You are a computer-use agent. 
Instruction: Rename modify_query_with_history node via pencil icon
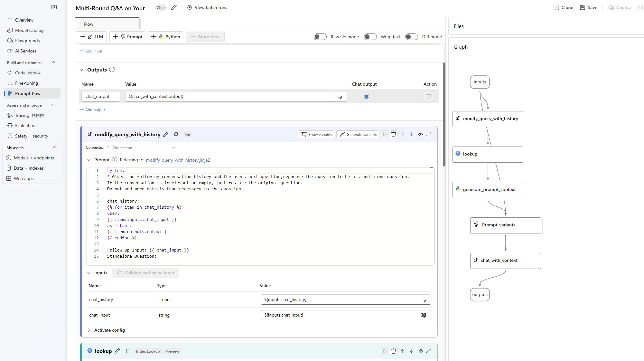166,134
